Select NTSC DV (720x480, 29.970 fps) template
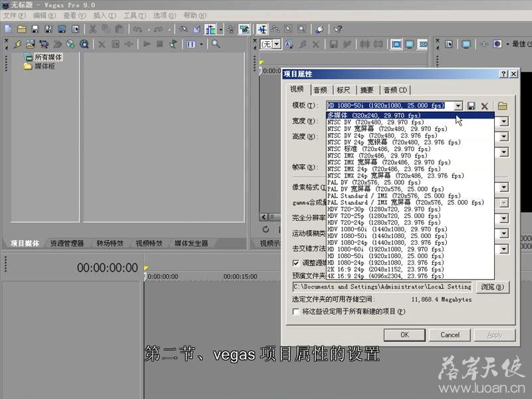This screenshot has height=399, width=532. (x=410, y=122)
